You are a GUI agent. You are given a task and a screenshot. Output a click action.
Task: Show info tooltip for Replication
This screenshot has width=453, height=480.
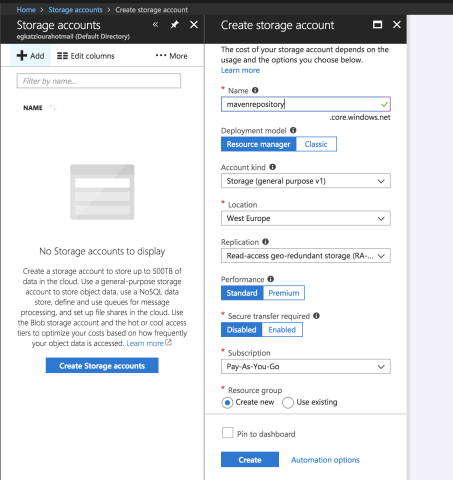(265, 242)
